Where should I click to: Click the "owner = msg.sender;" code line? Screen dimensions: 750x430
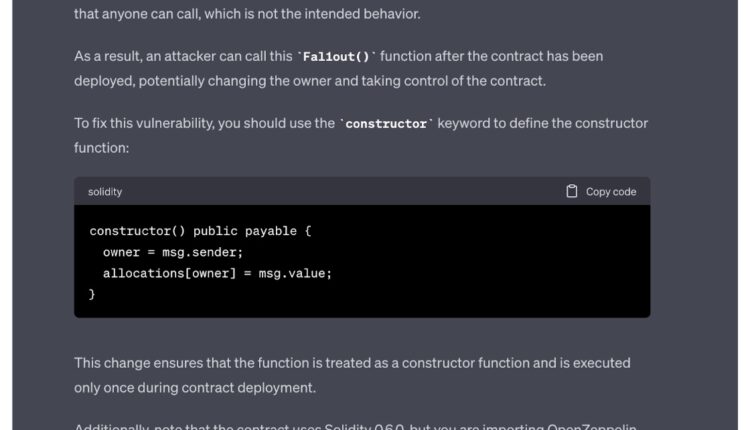172,252
